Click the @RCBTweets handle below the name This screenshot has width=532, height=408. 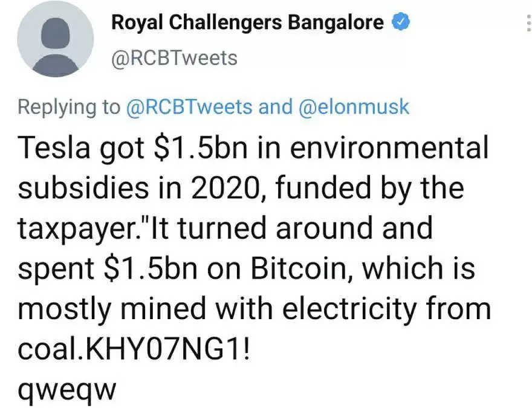click(175, 58)
